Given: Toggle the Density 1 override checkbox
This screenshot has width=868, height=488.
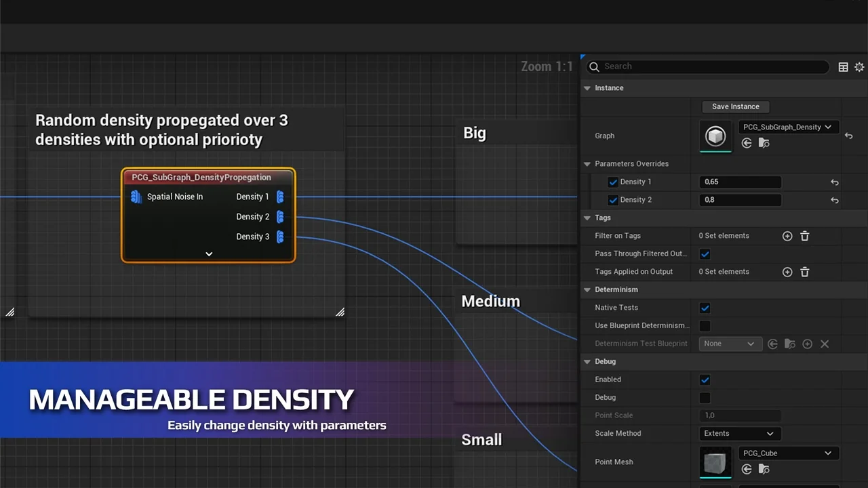Looking at the screenshot, I should [613, 182].
